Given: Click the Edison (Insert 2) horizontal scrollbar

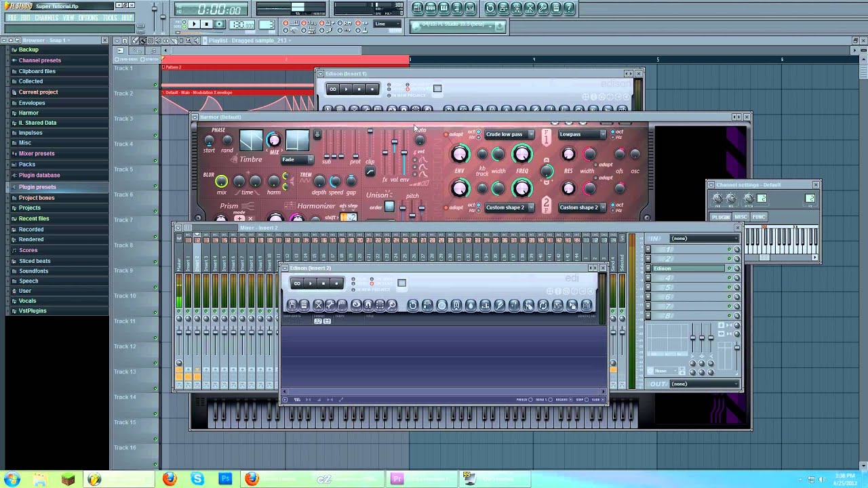Looking at the screenshot, I should coord(443,391).
